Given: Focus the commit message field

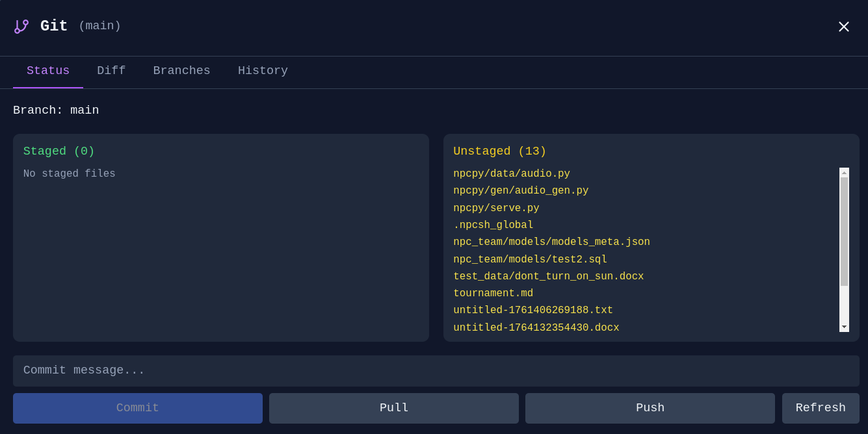Looking at the screenshot, I should coord(434,370).
